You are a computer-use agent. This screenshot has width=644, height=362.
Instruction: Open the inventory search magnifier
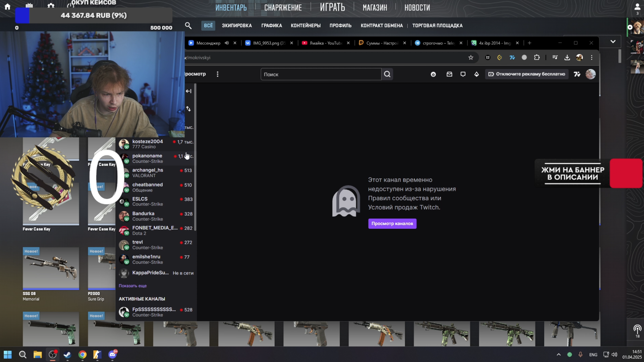click(188, 26)
